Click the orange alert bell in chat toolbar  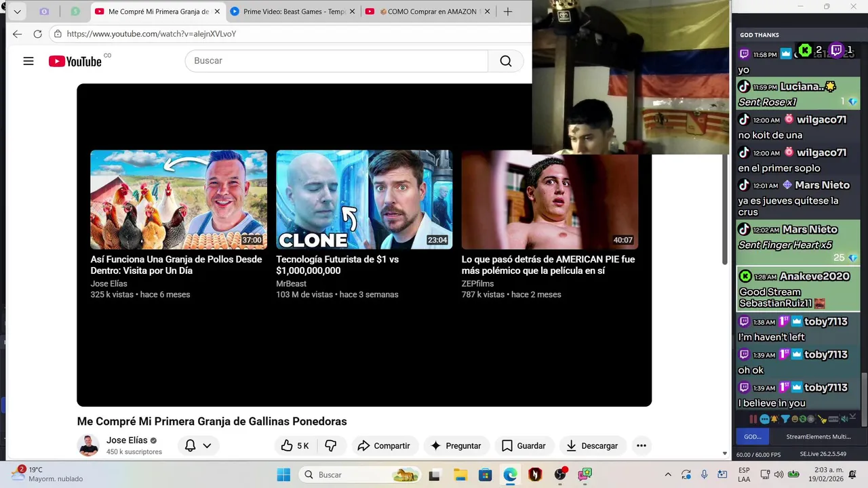[x=774, y=419]
